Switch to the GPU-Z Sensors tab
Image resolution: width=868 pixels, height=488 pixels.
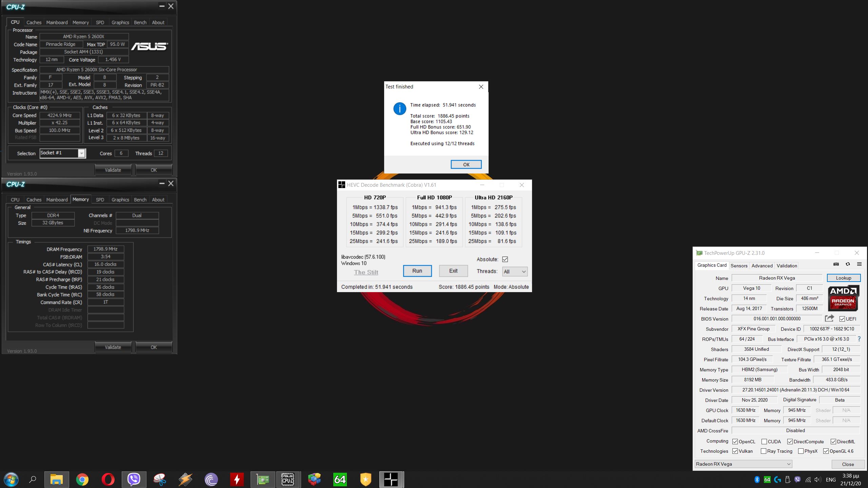tap(739, 266)
